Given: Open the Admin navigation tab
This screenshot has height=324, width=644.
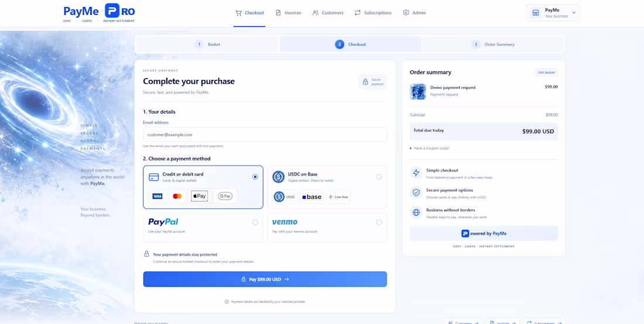Looking at the screenshot, I should coord(415,13).
